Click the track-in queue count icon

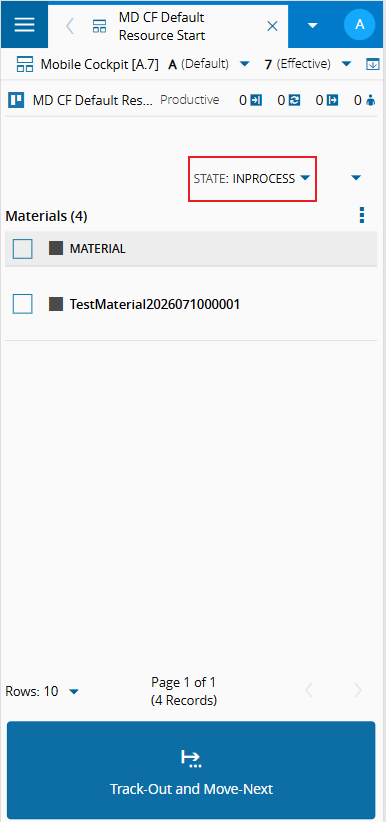pos(256,100)
